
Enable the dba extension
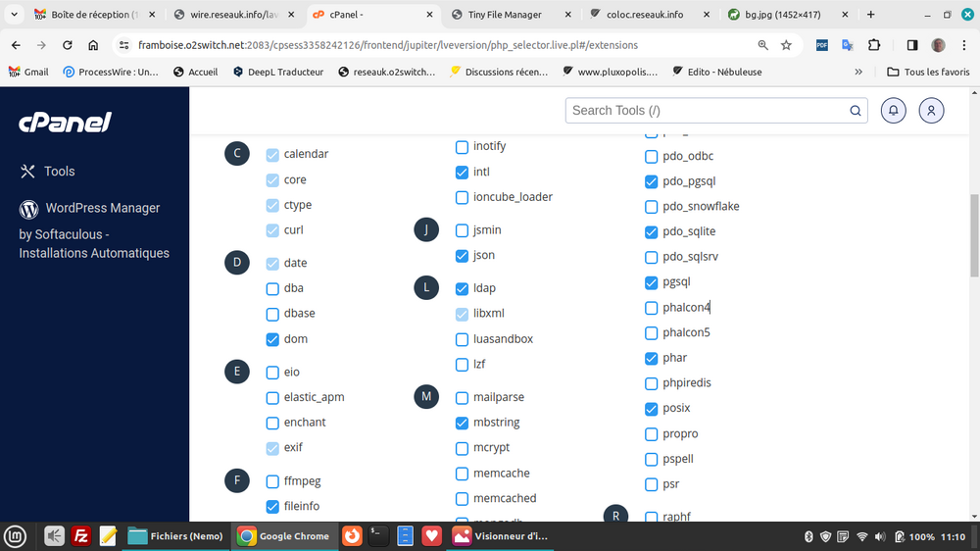[x=272, y=289]
